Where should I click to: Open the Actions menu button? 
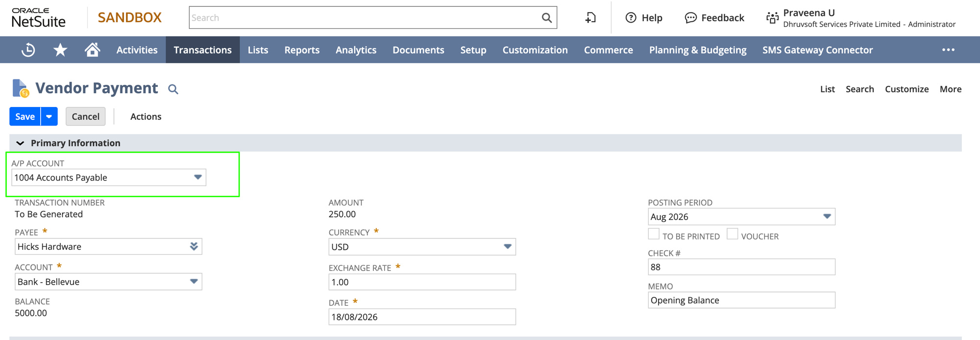point(146,116)
